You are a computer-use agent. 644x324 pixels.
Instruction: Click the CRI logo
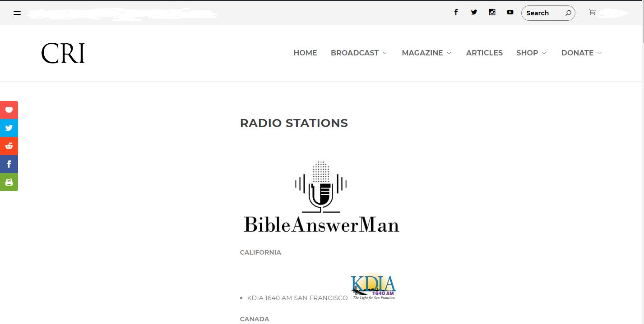[63, 53]
